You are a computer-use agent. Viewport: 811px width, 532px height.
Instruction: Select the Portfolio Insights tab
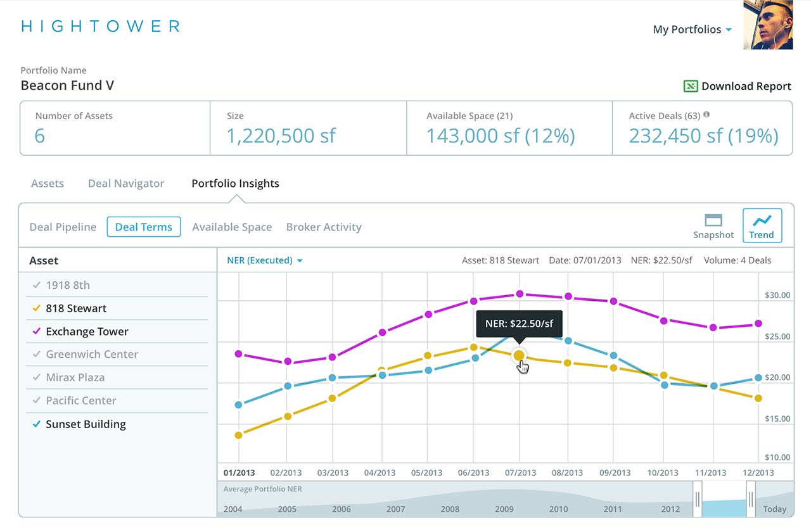[x=236, y=184]
